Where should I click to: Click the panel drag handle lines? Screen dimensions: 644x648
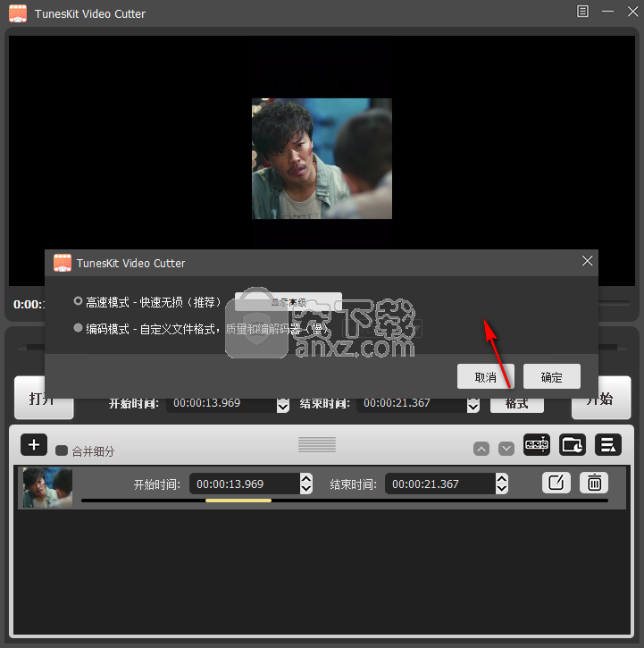click(x=317, y=445)
